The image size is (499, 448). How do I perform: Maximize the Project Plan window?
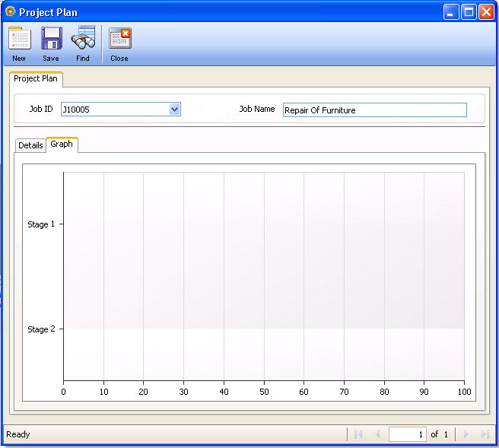tap(469, 12)
